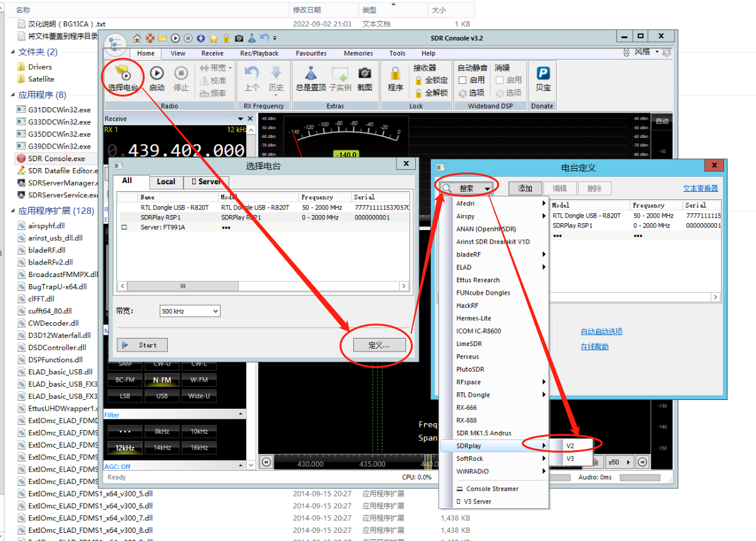Image resolution: width=756 pixels, height=541 pixels.
Task: Click the round arrow button right of x50
Action: 643,462
